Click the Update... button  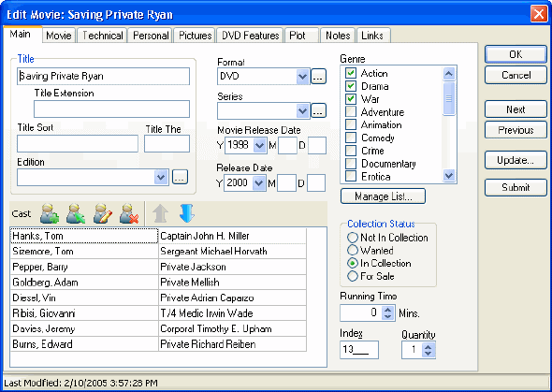(x=516, y=160)
